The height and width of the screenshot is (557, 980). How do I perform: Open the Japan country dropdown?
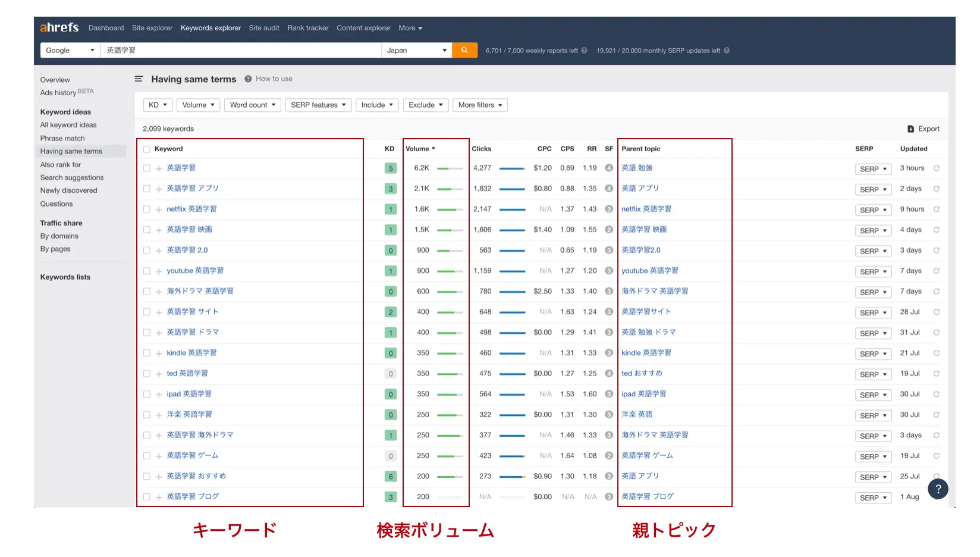click(x=416, y=50)
